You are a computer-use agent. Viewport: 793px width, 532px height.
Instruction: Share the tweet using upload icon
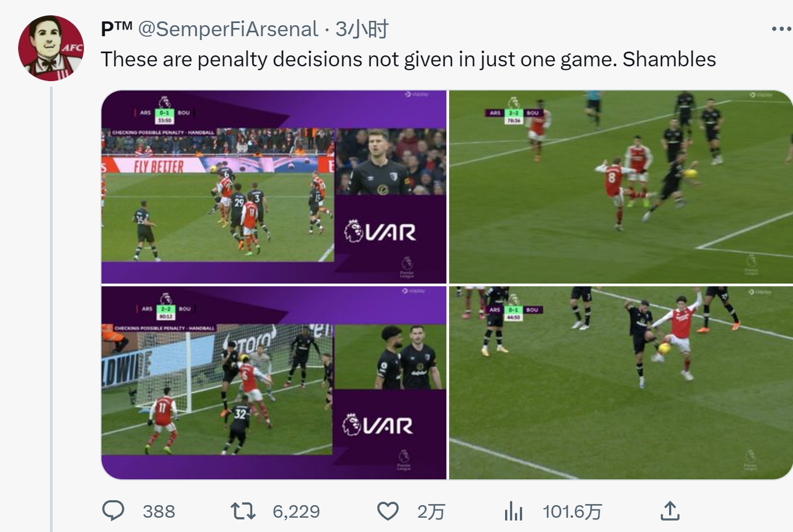tap(670, 511)
